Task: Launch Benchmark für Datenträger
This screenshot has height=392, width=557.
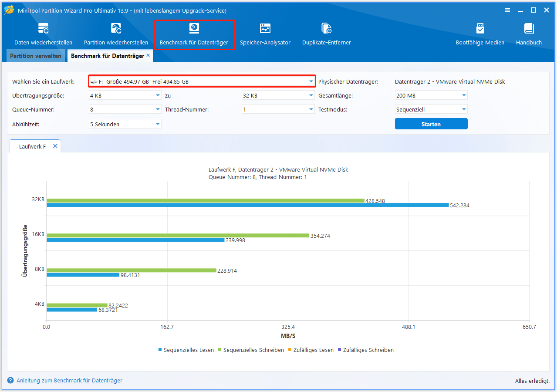Action: coord(194,34)
